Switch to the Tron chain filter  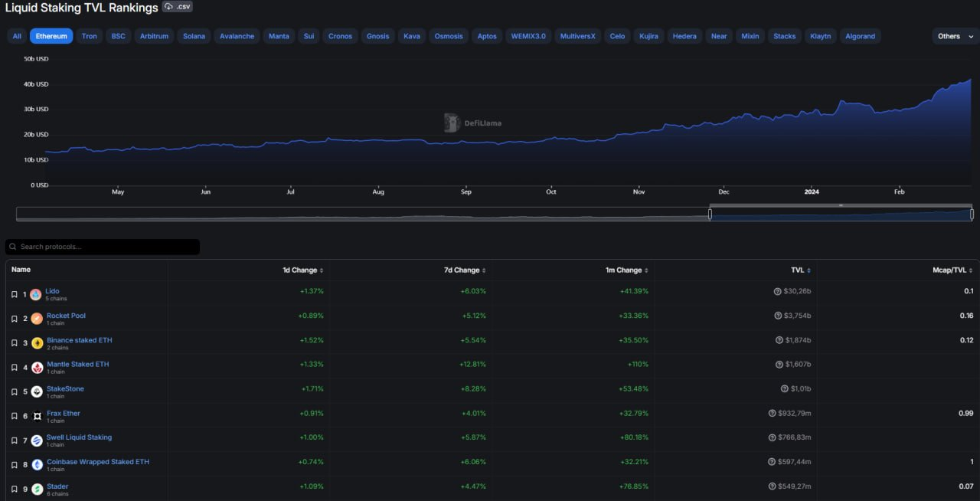90,36
